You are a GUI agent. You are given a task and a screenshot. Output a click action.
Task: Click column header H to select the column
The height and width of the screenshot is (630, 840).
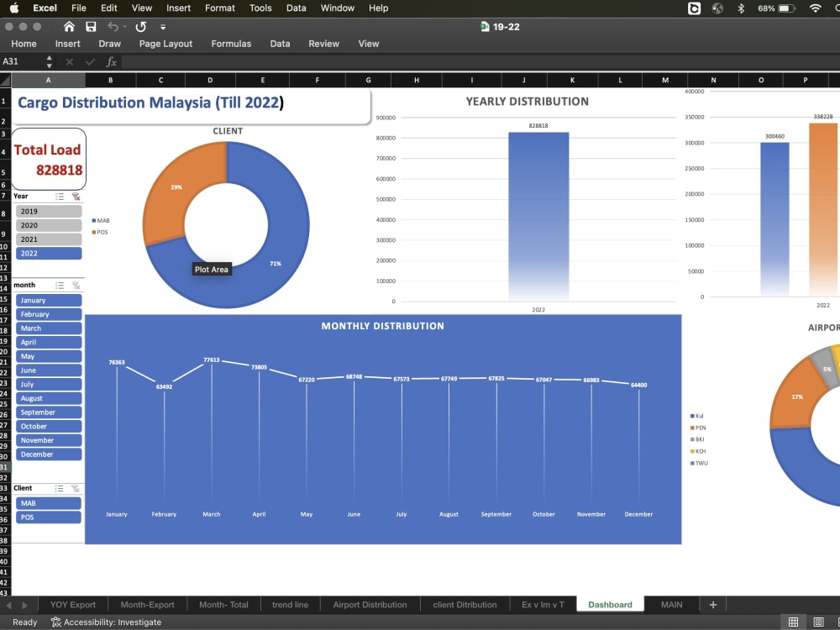point(416,80)
